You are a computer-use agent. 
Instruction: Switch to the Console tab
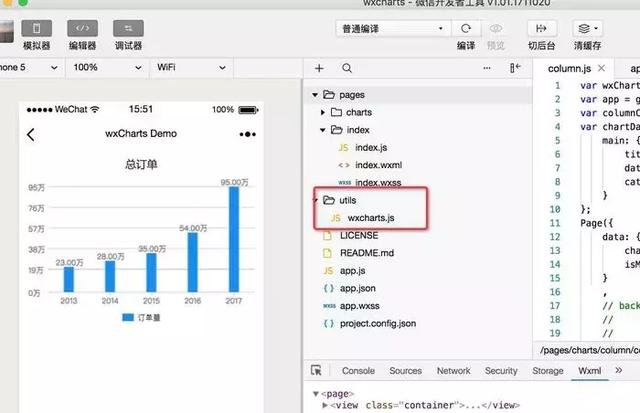tap(358, 371)
